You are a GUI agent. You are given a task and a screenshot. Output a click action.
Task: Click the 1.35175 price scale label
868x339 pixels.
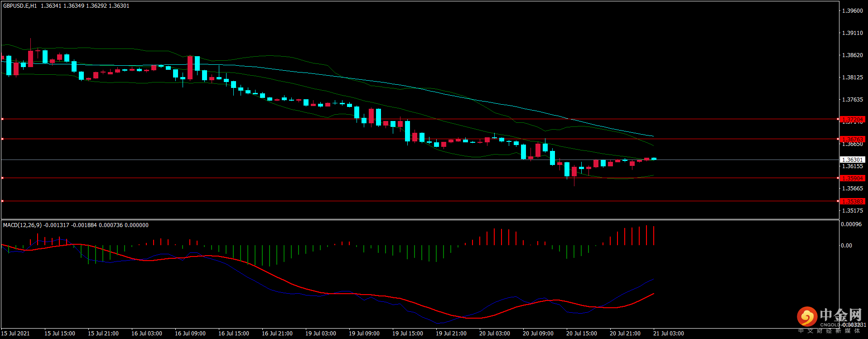click(852, 211)
